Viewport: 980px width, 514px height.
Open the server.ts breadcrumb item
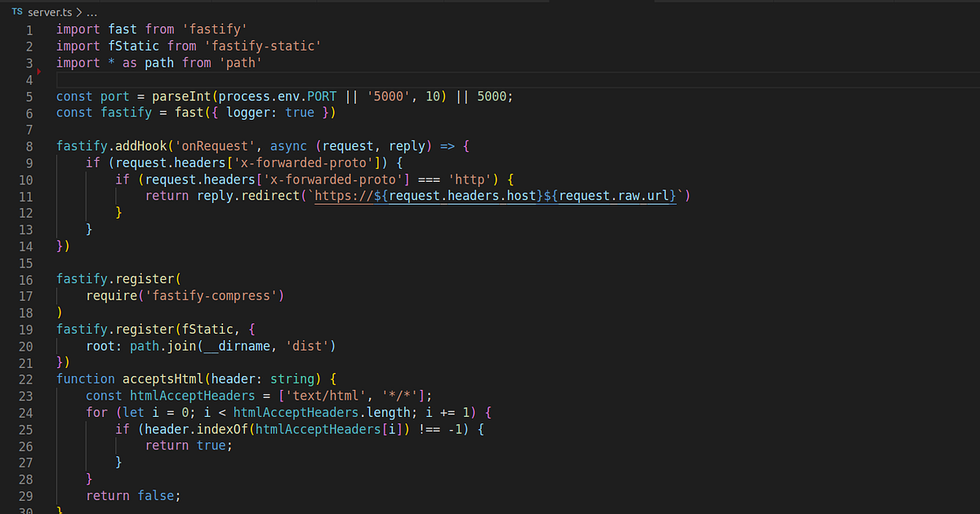click(x=49, y=11)
